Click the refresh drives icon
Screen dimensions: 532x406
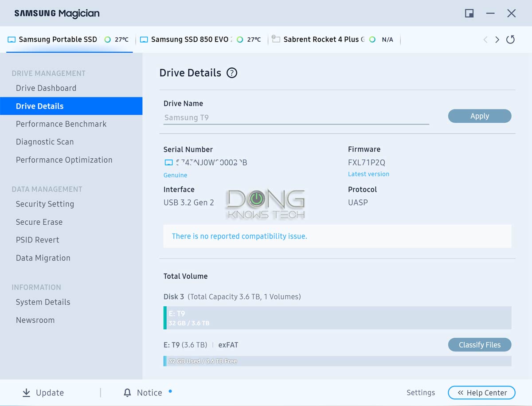click(x=511, y=39)
